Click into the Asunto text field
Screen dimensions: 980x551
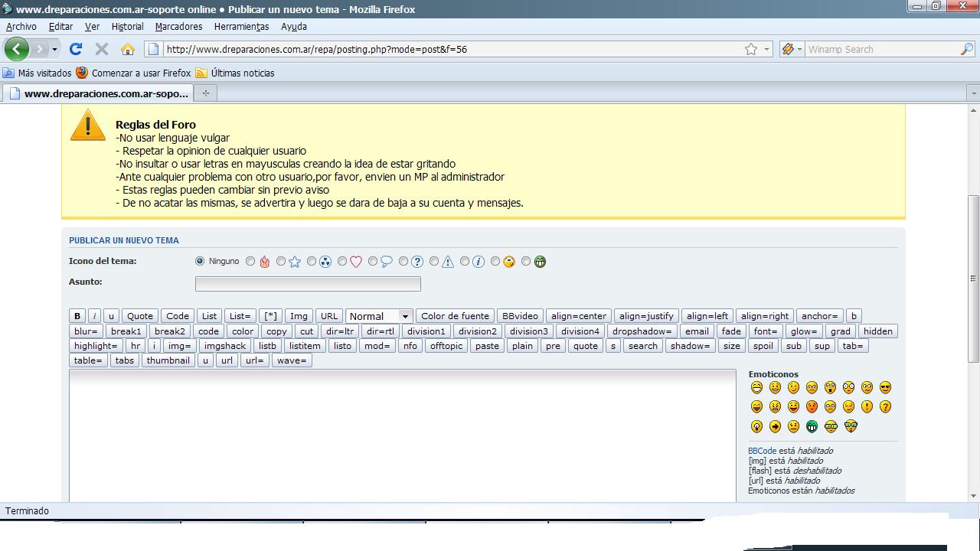click(x=308, y=284)
